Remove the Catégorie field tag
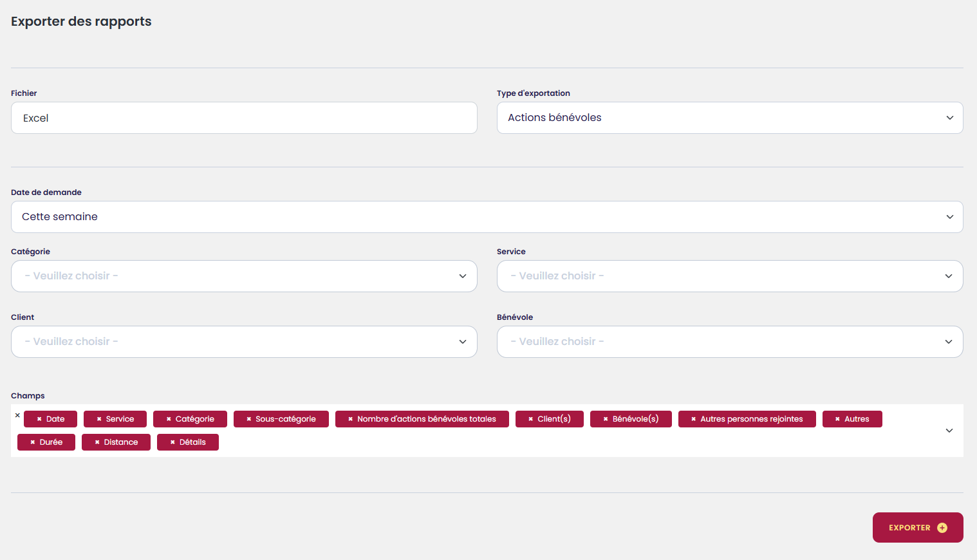 pos(169,419)
